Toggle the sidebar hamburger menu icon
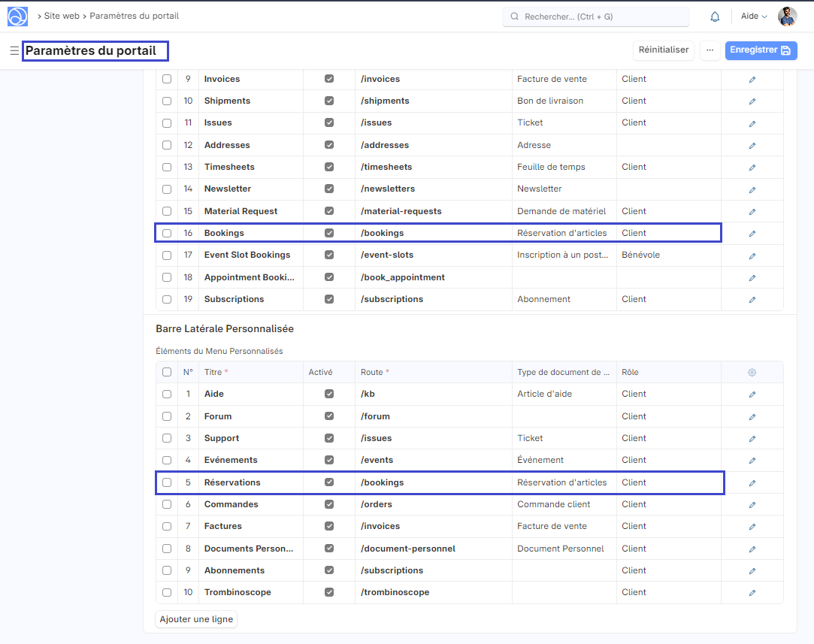The height and width of the screenshot is (644, 814). pos(14,51)
